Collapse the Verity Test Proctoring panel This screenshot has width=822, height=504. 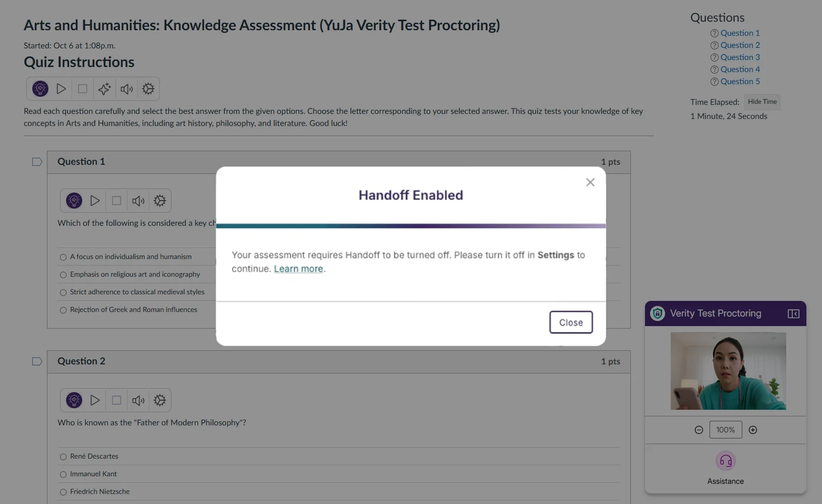pos(793,313)
